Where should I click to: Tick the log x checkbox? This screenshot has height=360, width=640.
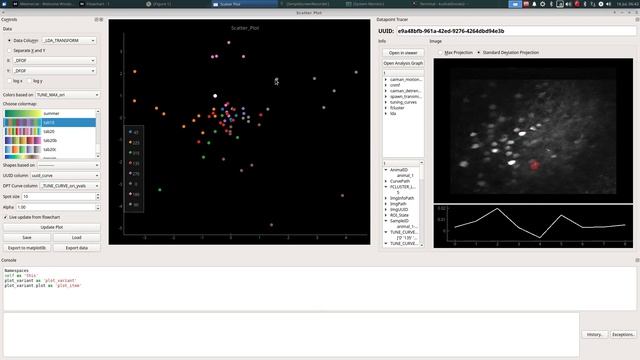[x=9, y=81]
